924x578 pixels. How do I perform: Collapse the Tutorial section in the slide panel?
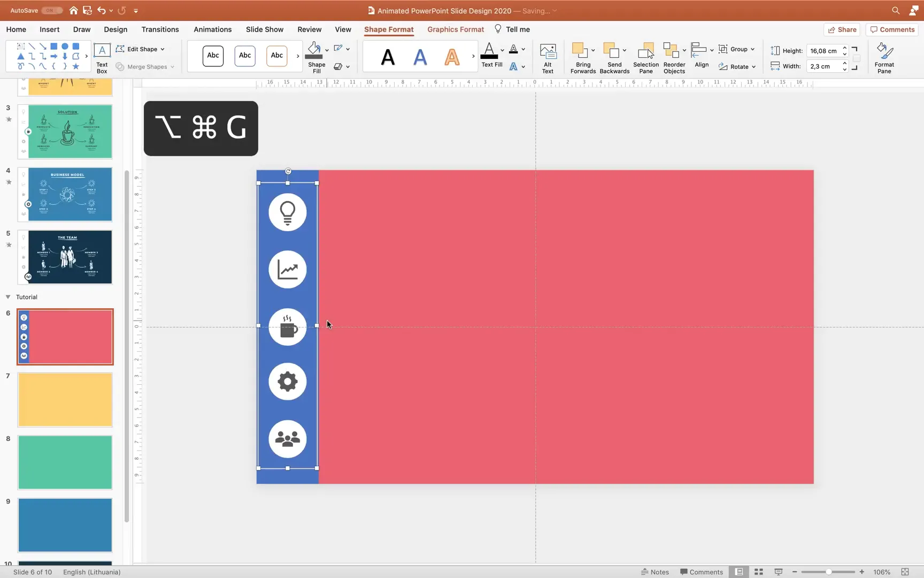[7, 296]
